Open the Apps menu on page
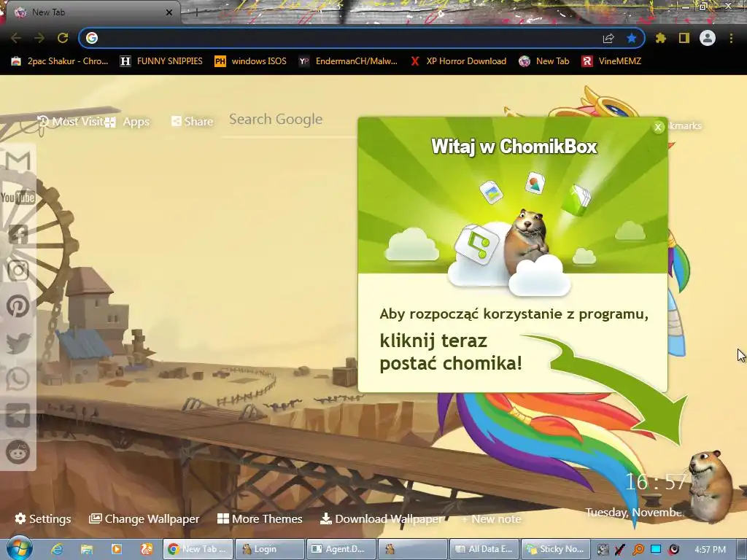 [x=127, y=122]
